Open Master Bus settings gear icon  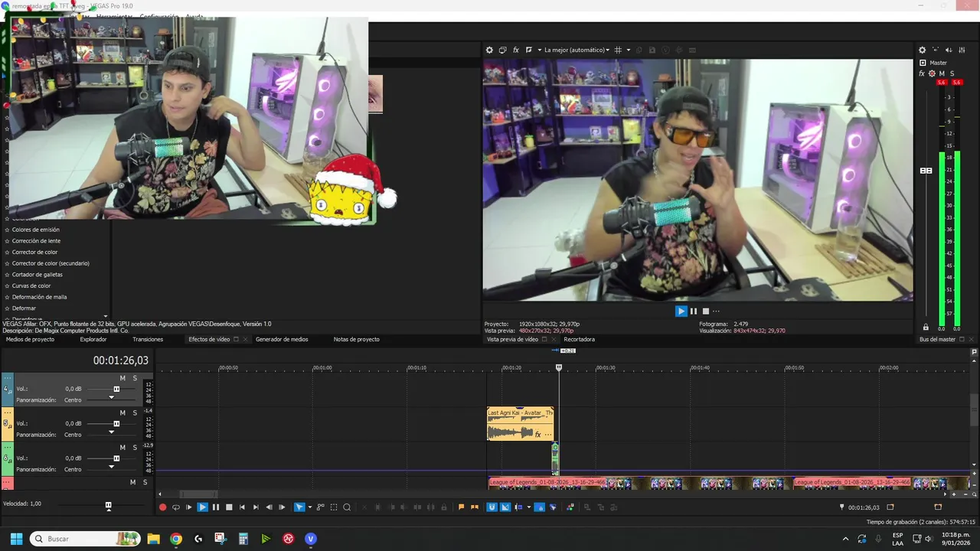pyautogui.click(x=922, y=50)
